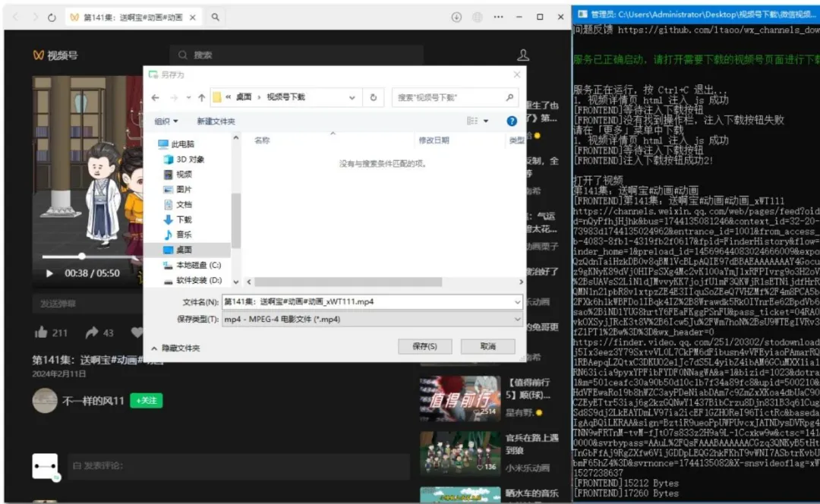This screenshot has width=820, height=504.
Task: Click the console window title bar icon
Action: [582, 14]
